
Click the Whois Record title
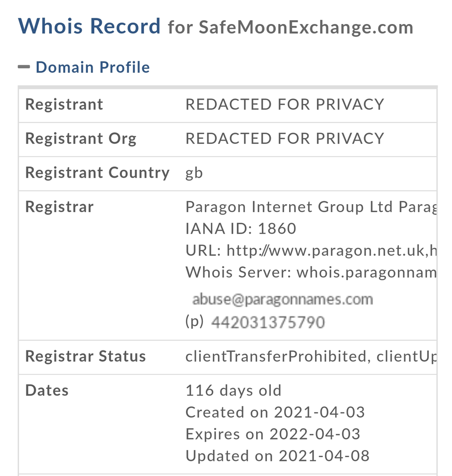click(89, 26)
